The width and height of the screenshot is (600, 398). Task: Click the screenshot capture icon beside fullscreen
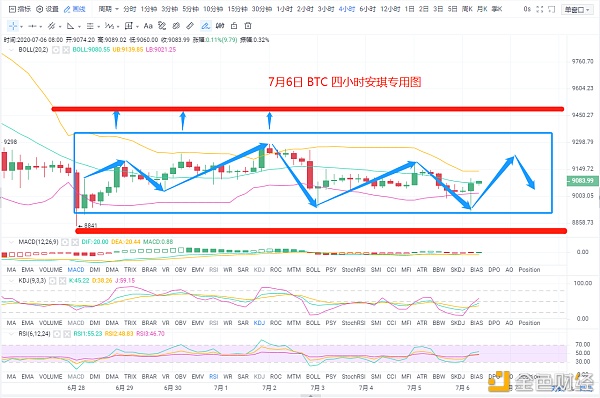tap(551, 9)
